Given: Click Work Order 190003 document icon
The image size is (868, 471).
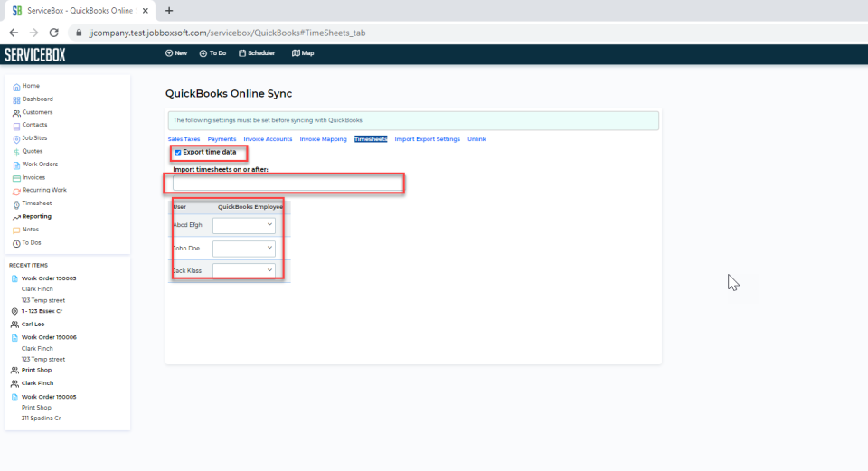Looking at the screenshot, I should click(x=14, y=278).
